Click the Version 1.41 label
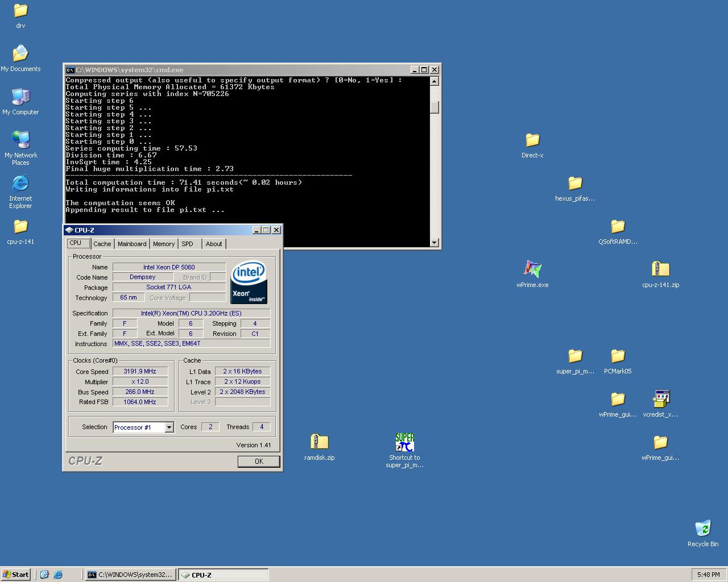728x582 pixels. pyautogui.click(x=254, y=445)
